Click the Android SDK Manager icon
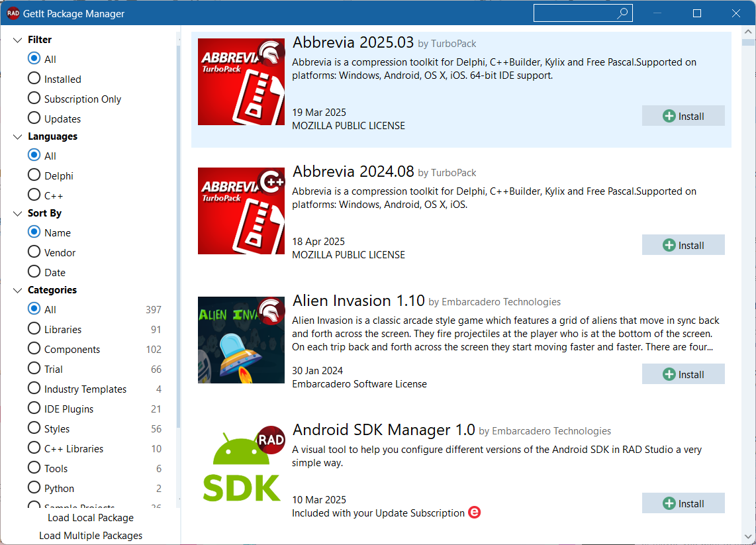The image size is (756, 545). coord(241,469)
